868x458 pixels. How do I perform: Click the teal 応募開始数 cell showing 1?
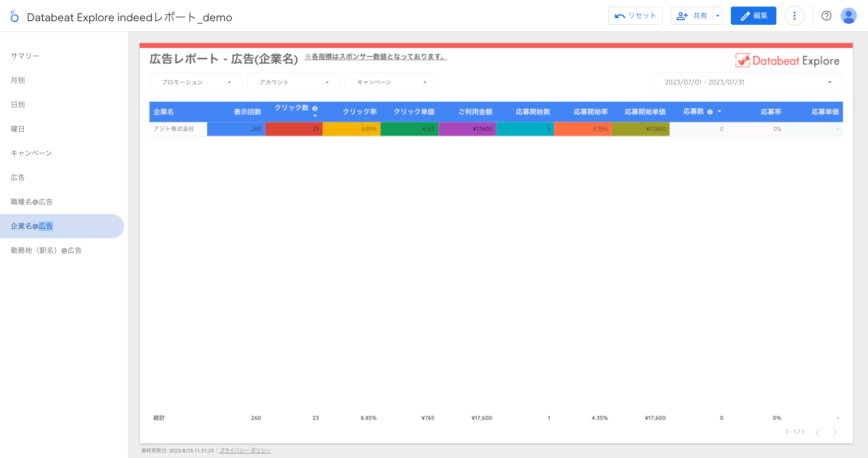(525, 129)
